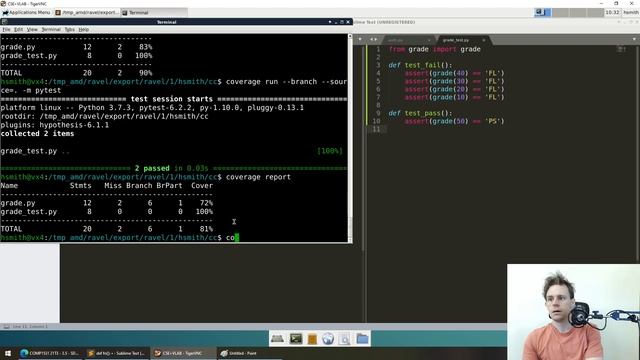Select the Terminal entry in the top panel
This screenshot has height=360, width=640.
tap(154, 13)
